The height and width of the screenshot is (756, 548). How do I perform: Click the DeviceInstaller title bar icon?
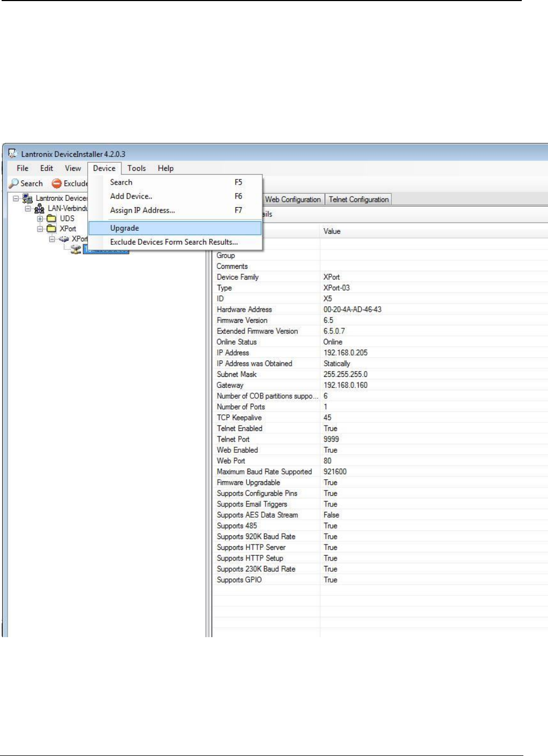pyautogui.click(x=13, y=154)
